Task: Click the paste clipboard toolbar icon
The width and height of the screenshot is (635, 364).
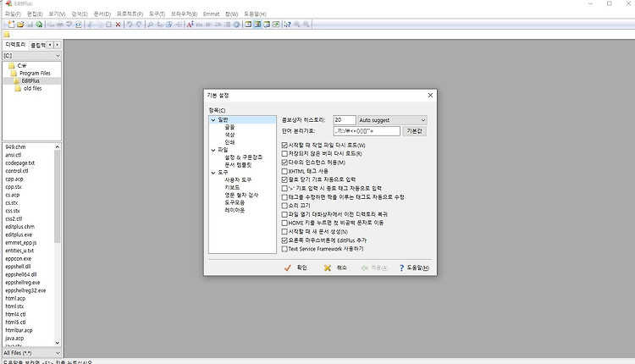Action: [108, 25]
